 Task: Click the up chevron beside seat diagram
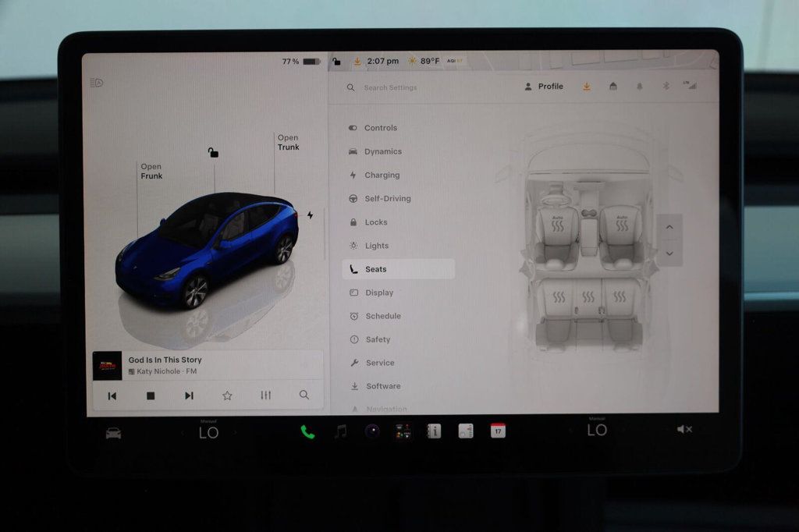click(669, 227)
